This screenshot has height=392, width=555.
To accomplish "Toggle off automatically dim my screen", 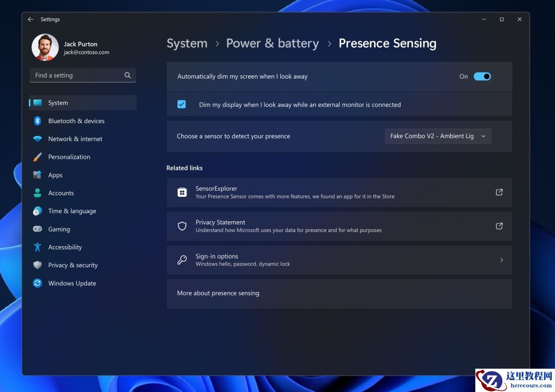I will click(482, 76).
